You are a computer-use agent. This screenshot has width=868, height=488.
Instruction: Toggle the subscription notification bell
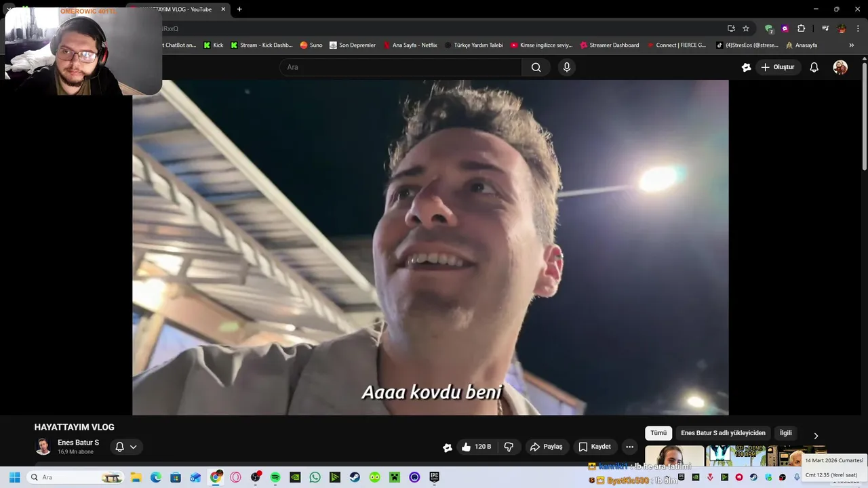[x=119, y=447]
